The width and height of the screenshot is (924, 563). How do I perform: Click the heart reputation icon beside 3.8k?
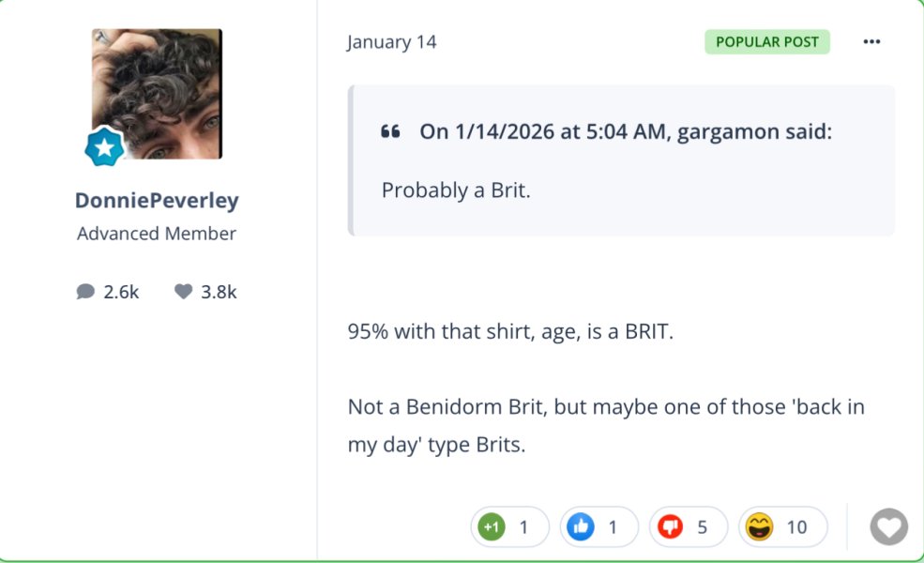pos(183,292)
